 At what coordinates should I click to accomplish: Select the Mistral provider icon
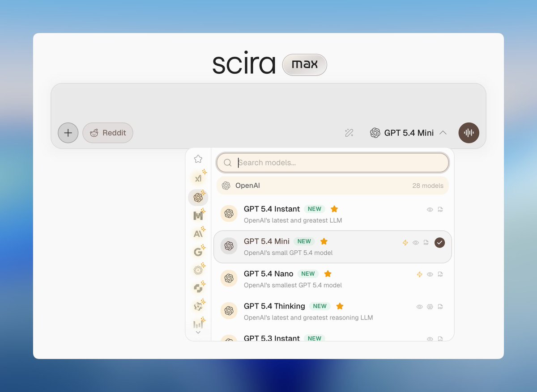tap(198, 216)
